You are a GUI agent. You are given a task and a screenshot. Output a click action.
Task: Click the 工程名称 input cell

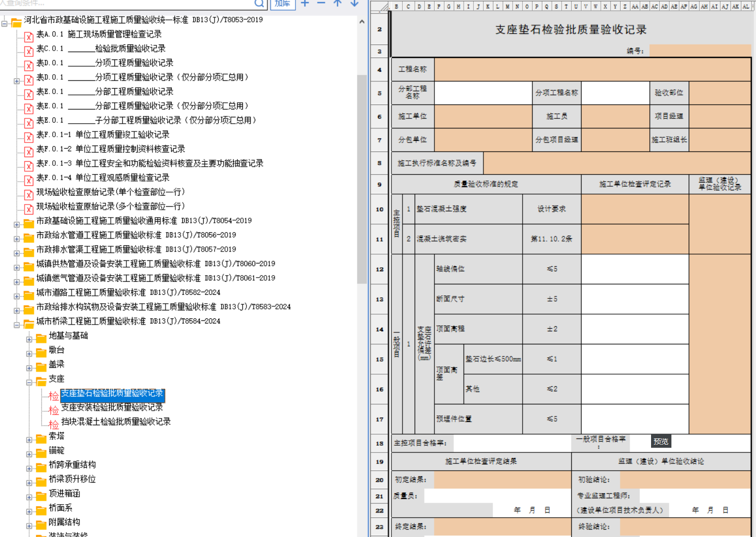tap(592, 69)
